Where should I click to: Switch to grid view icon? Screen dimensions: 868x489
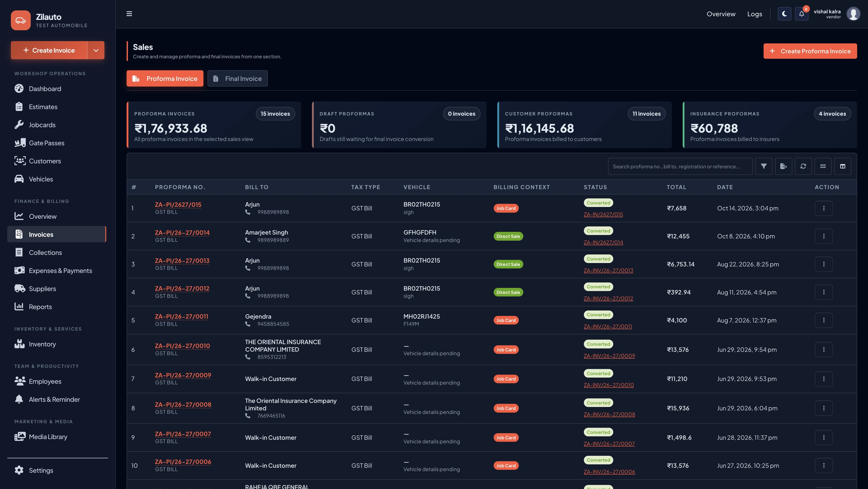[x=823, y=166]
